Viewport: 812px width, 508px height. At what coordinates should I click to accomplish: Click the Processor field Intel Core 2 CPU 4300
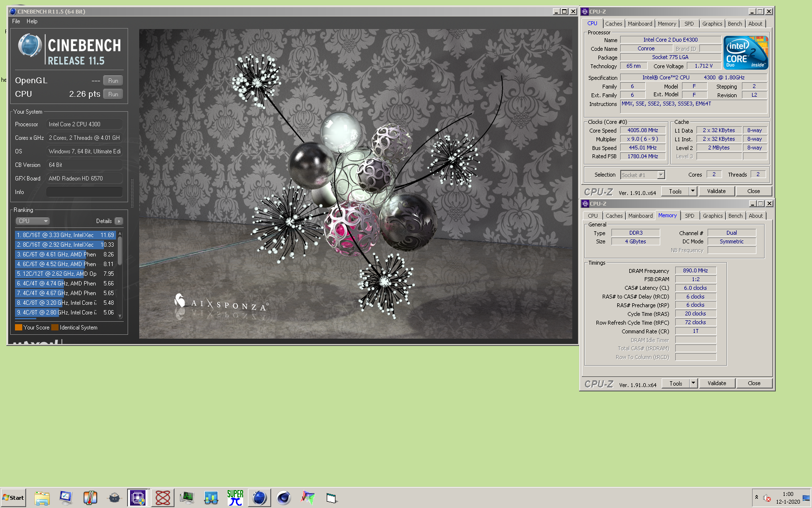pos(84,124)
